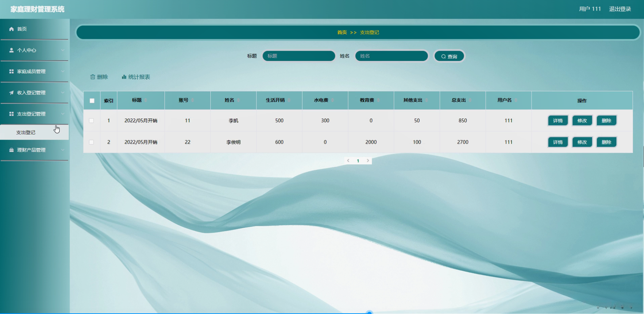Click the 李凯 name cell
Viewport: 644px width, 314px height.
(234, 121)
